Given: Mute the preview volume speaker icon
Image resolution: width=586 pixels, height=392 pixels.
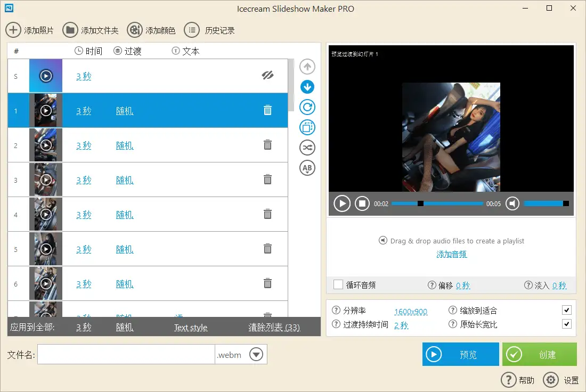Looking at the screenshot, I should tap(512, 203).
